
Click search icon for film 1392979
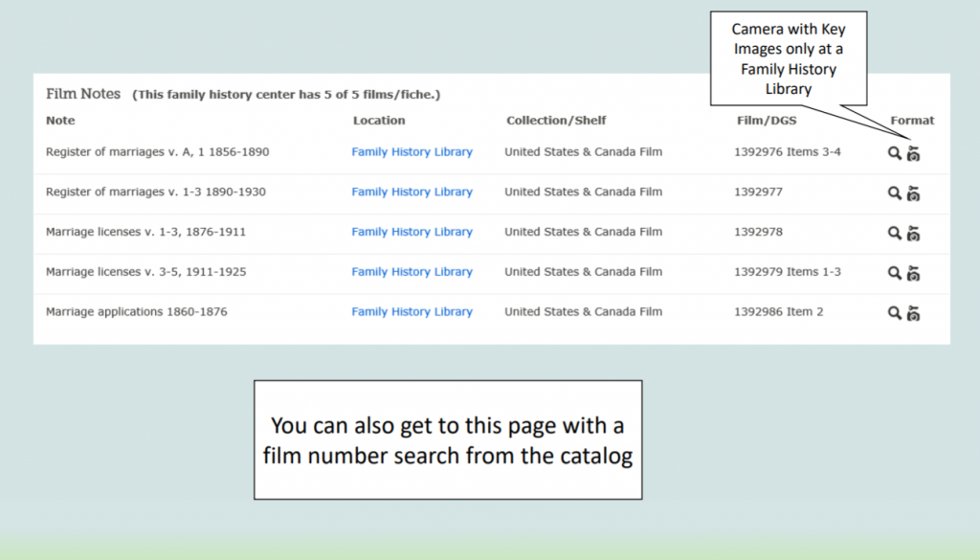coord(895,273)
